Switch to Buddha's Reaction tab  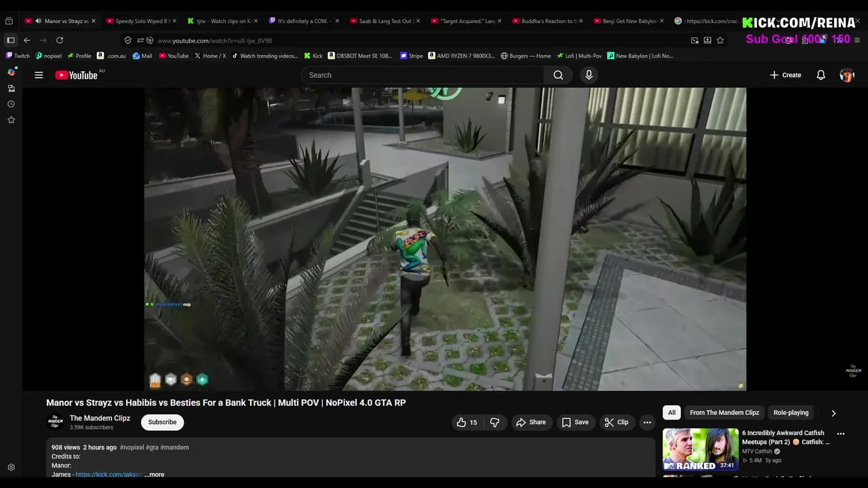[x=548, y=21]
